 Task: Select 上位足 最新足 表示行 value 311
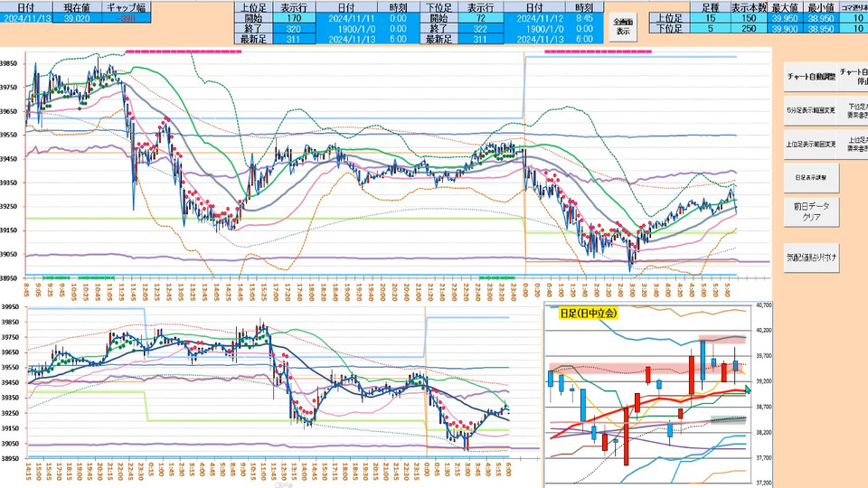pos(294,39)
